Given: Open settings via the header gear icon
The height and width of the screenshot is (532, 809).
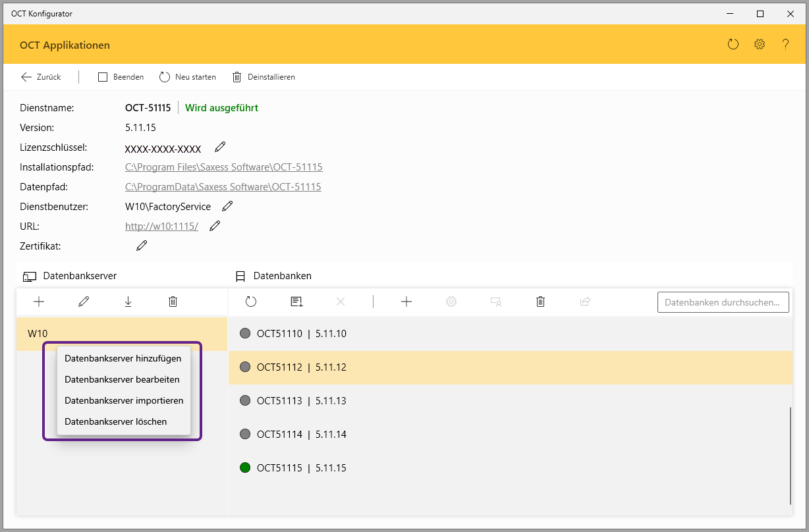Looking at the screenshot, I should tap(760, 45).
